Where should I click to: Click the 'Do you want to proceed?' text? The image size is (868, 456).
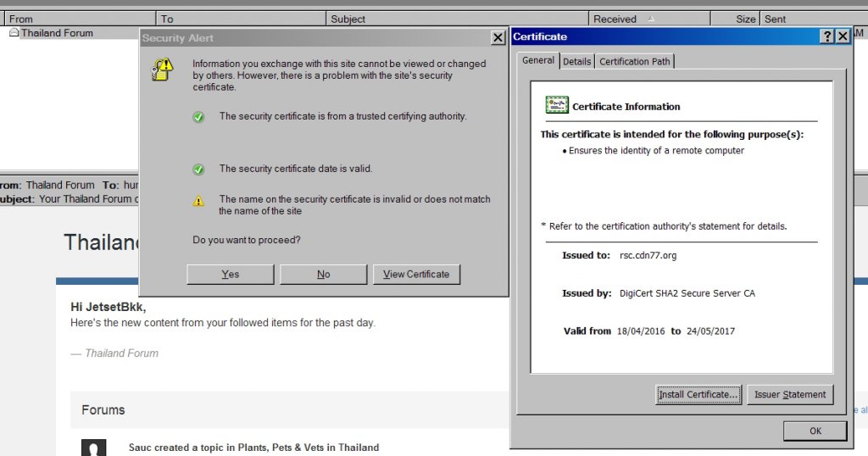click(x=247, y=240)
